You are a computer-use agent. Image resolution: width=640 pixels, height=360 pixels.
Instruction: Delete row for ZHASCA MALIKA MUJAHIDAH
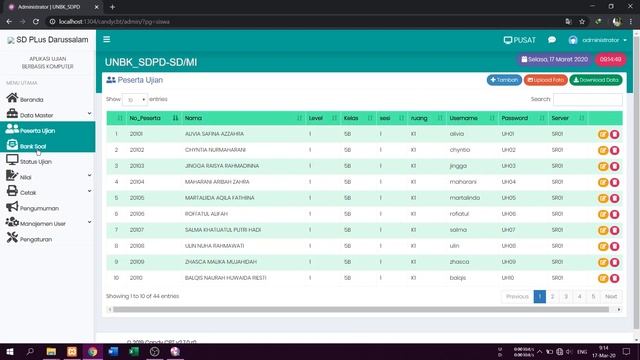[614, 262]
